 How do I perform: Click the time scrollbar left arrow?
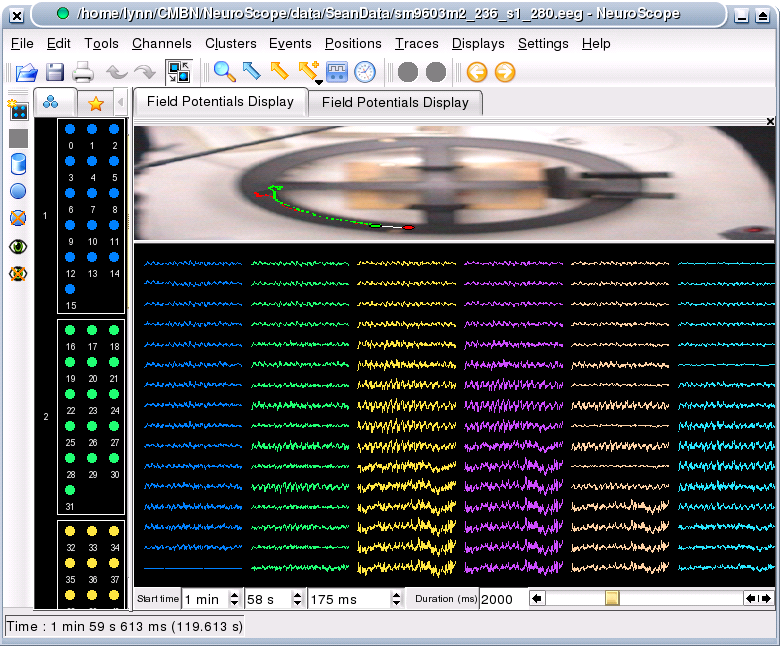[x=537, y=599]
